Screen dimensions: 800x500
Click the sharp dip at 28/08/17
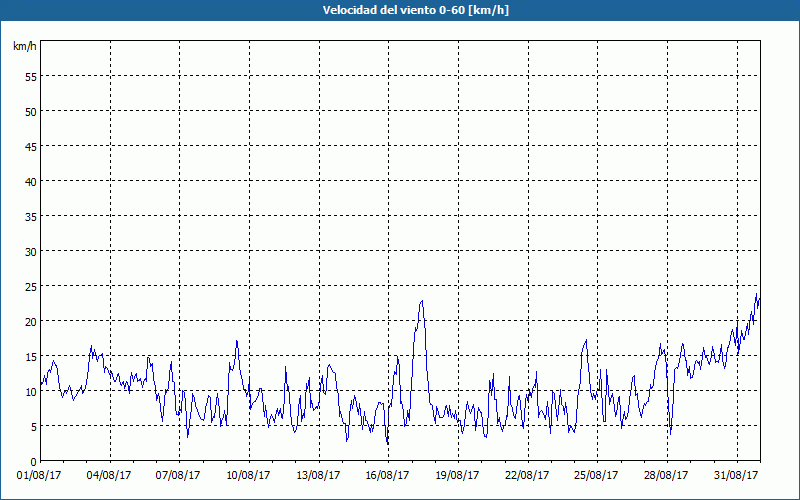click(670, 434)
